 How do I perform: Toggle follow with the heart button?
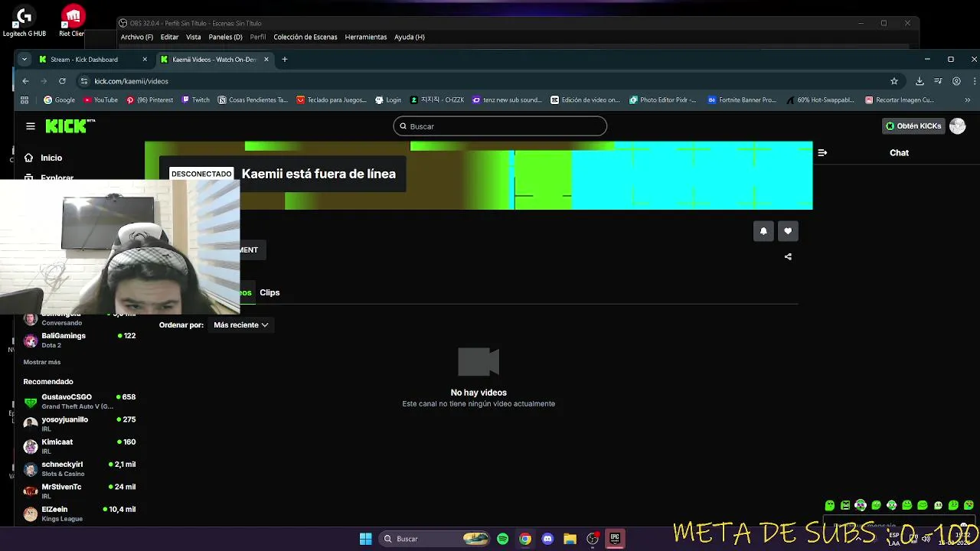(x=788, y=231)
